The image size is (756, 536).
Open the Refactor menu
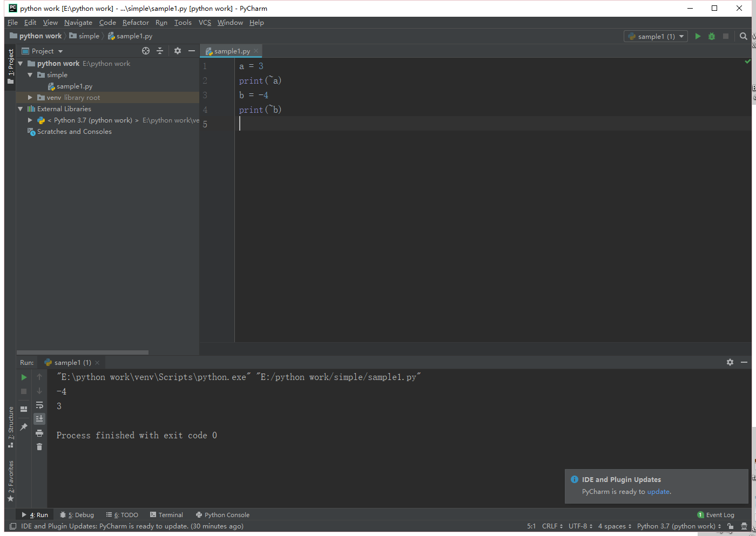point(136,23)
